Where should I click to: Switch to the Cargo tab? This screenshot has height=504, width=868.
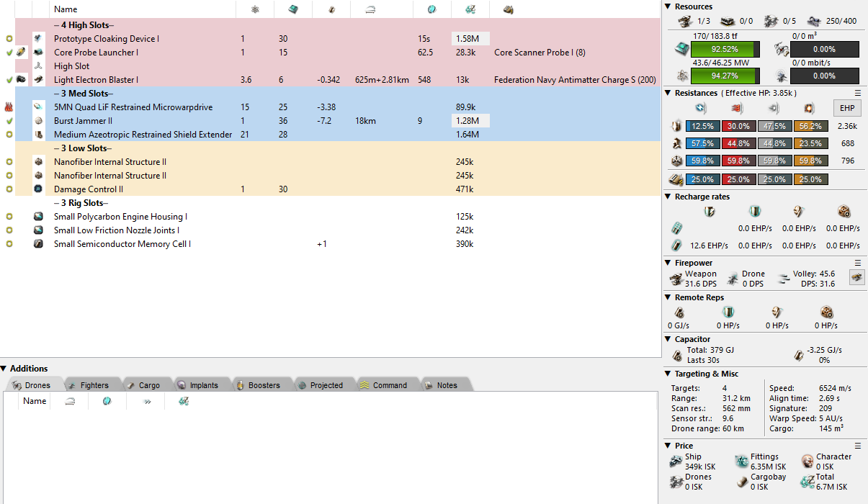(x=148, y=385)
